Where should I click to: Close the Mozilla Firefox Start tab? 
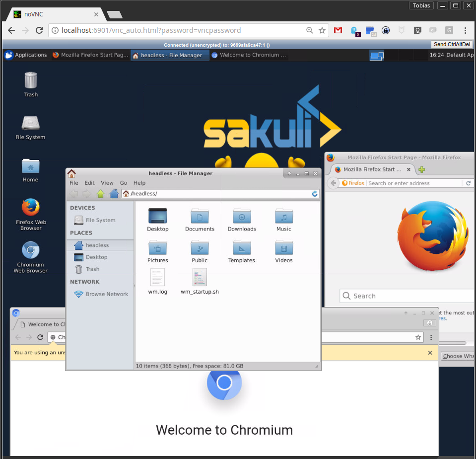pyautogui.click(x=408, y=169)
